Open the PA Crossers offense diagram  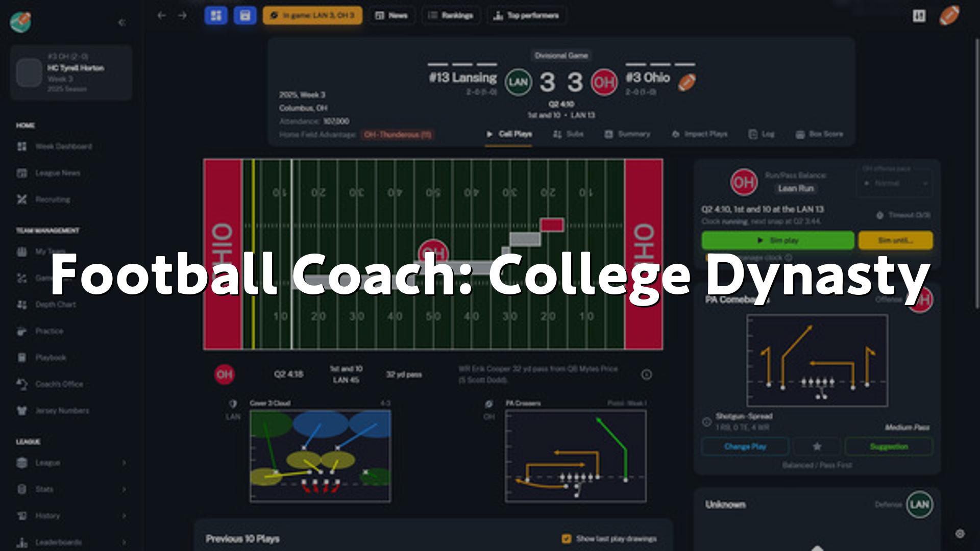(x=575, y=456)
